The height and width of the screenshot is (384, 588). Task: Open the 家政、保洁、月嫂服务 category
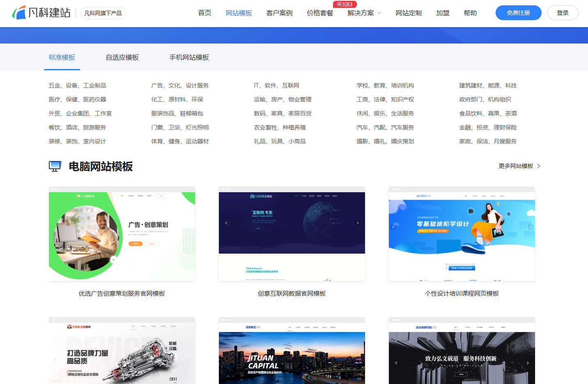click(488, 141)
